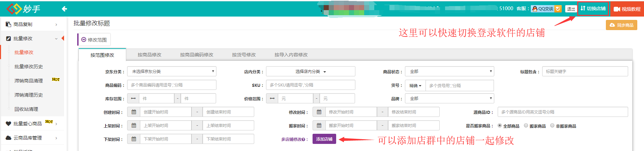Select the 搬家商品 radio button

click(526, 126)
